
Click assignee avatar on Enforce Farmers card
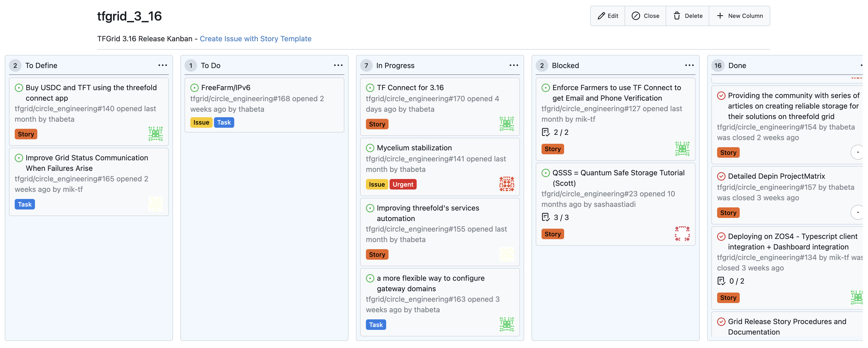point(682,149)
